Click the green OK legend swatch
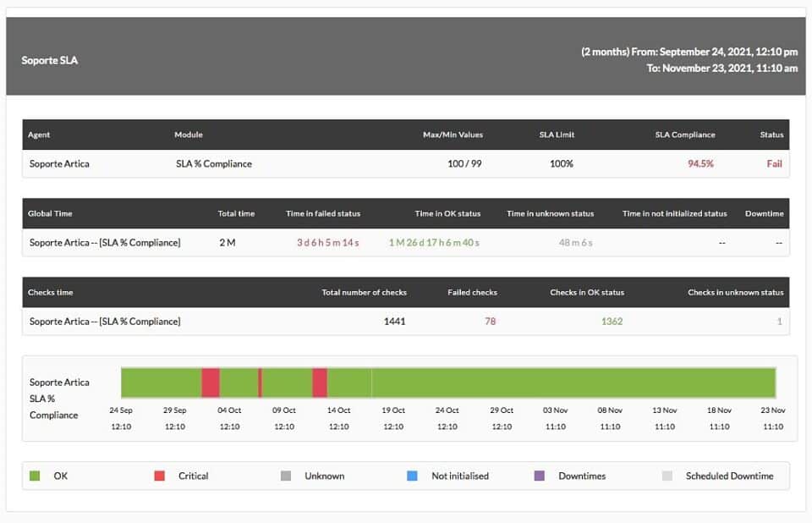 point(35,476)
